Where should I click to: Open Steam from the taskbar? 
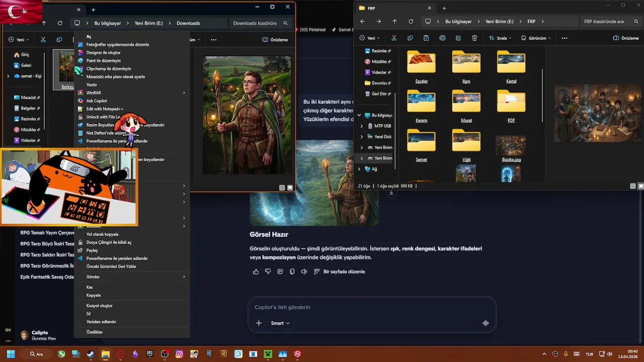91,354
